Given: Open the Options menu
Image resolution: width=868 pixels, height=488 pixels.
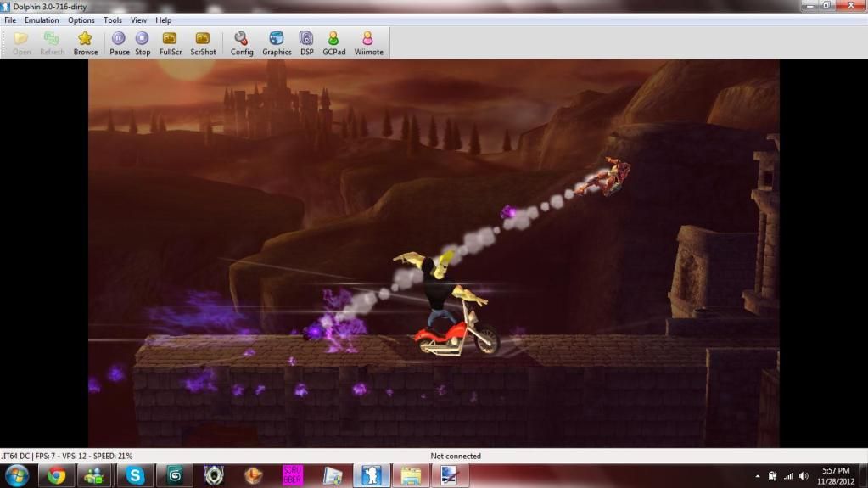Looking at the screenshot, I should coord(81,20).
